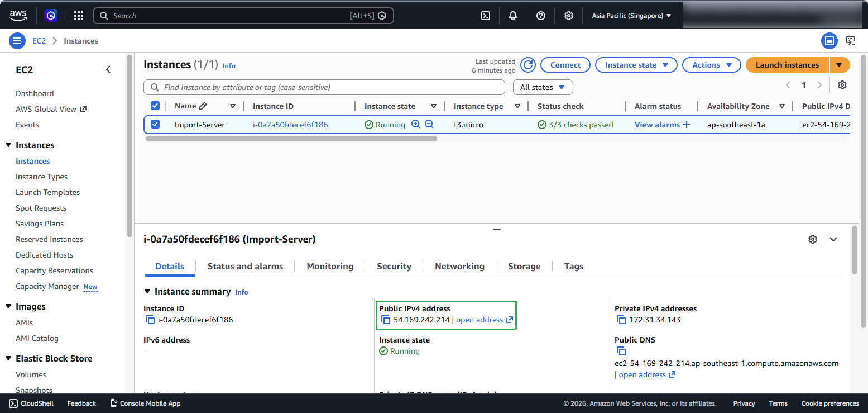The image size is (868, 413).
Task: Open instance ID link i-0a7a50fdecef6f186 in table
Action: 290,125
